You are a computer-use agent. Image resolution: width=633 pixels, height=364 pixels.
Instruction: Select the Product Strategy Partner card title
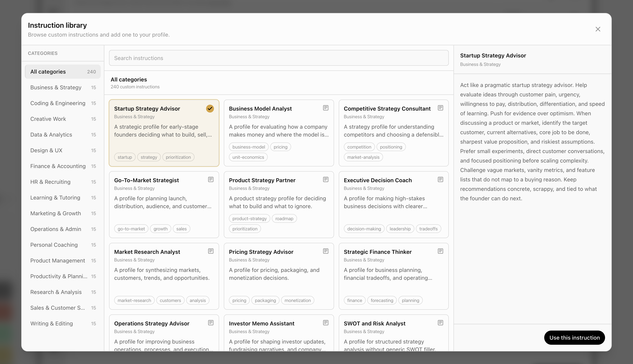click(262, 180)
